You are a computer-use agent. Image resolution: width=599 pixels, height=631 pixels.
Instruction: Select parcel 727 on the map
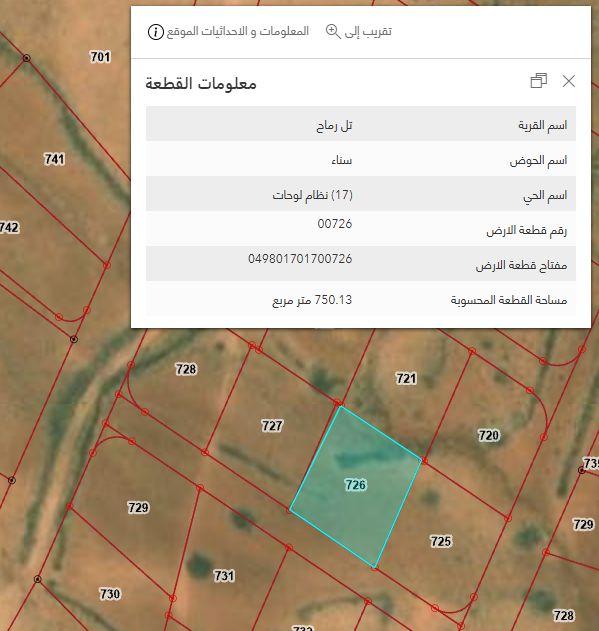coord(273,425)
